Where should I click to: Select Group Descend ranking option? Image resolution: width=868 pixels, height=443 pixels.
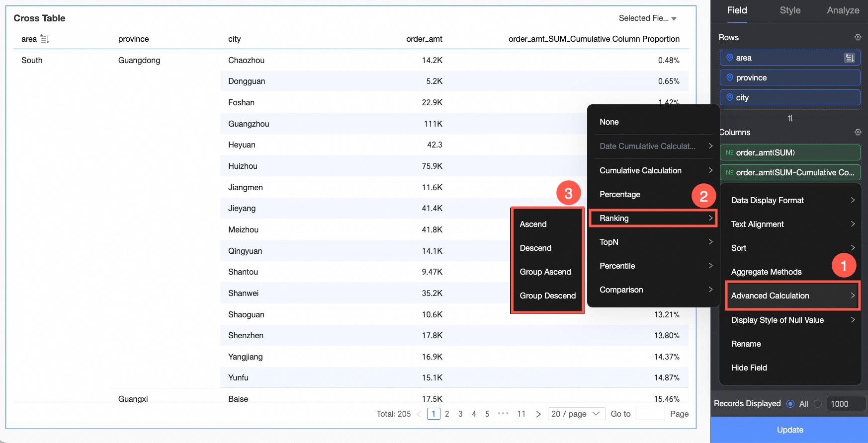click(547, 295)
